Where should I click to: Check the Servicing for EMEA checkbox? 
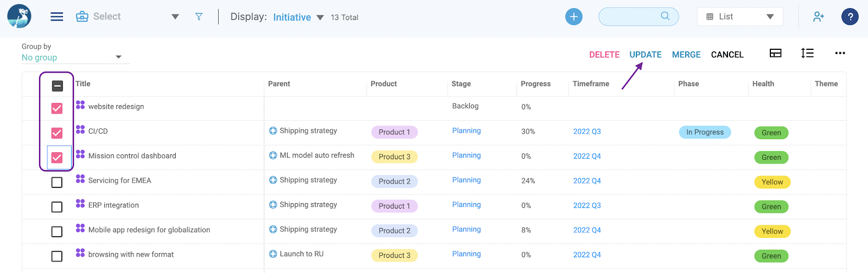tap(57, 183)
